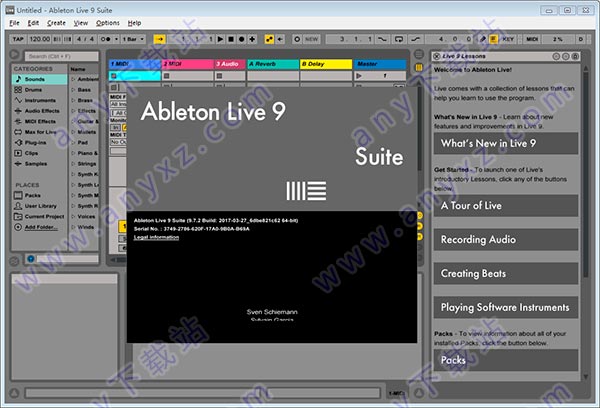The height and width of the screenshot is (408, 600).
Task: Open the View menu
Action: (81, 23)
